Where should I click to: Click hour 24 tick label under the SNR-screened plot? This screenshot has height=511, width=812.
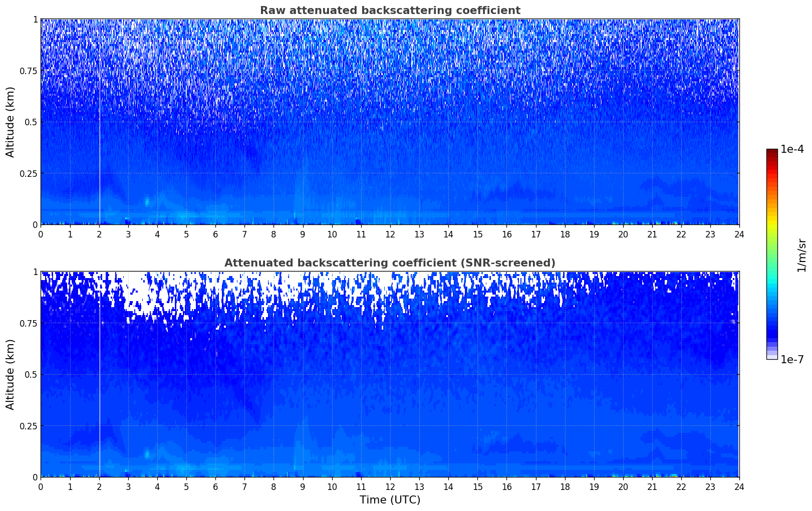[x=739, y=486]
